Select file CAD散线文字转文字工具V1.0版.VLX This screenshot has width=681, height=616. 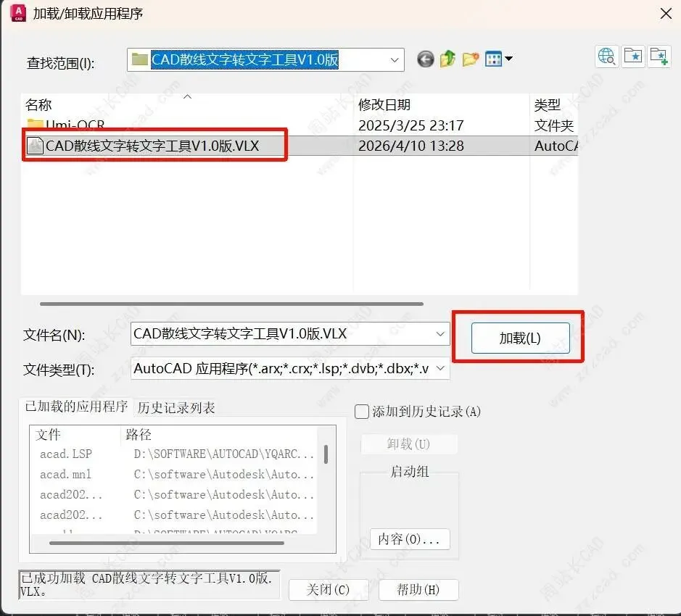click(152, 146)
